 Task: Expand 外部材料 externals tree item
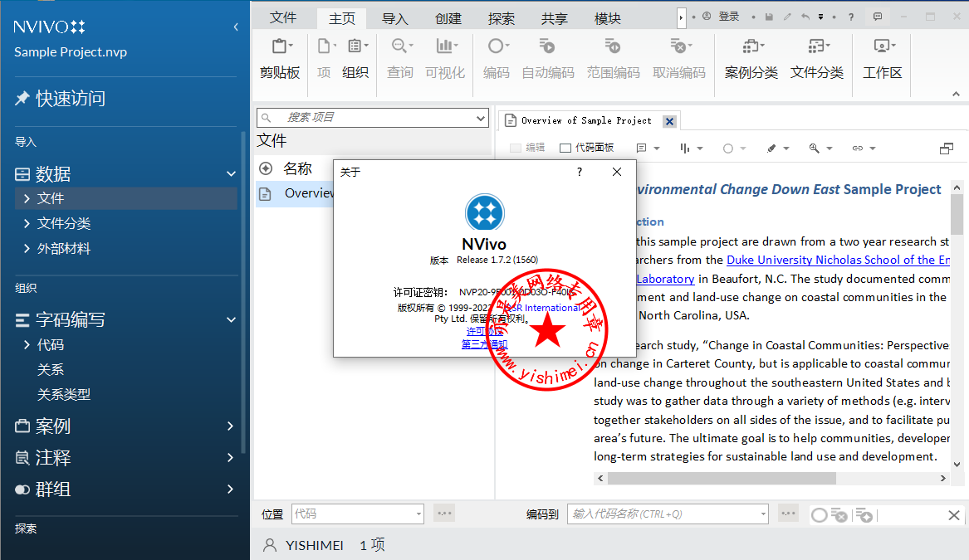coord(27,249)
